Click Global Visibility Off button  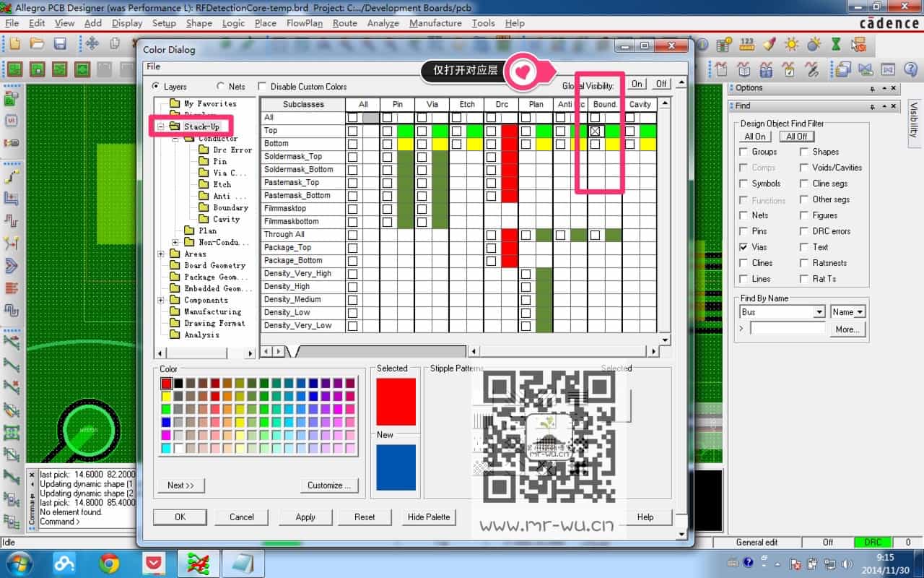[661, 84]
